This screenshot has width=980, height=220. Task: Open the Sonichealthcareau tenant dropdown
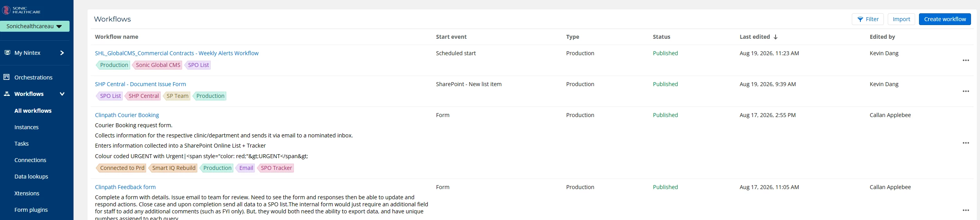pyautogui.click(x=35, y=26)
